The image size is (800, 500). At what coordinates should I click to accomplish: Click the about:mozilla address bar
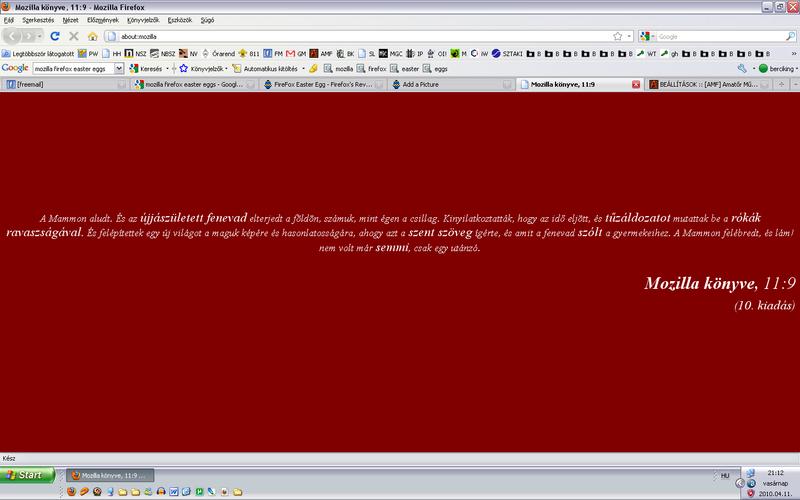click(x=350, y=36)
